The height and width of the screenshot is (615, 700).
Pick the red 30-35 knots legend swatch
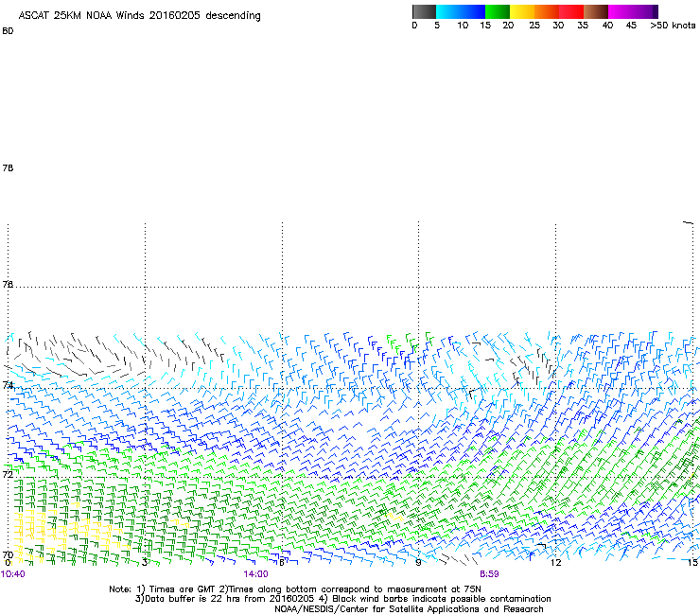(571, 11)
